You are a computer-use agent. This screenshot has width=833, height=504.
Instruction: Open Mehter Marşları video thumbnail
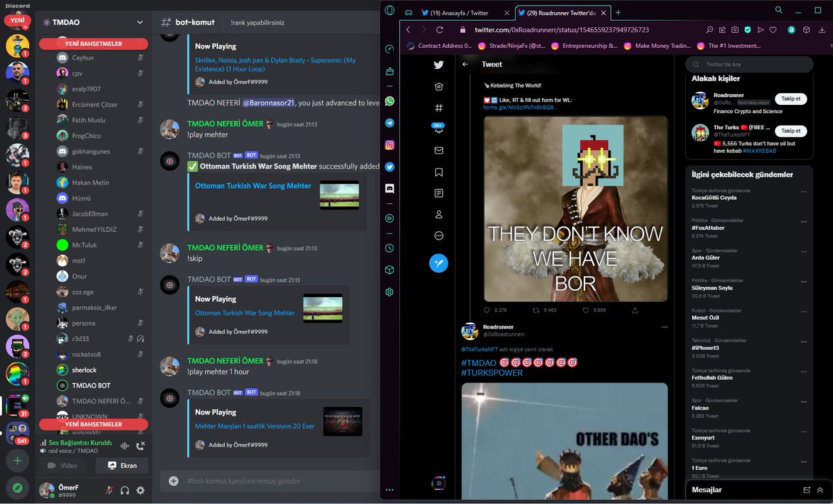click(343, 421)
